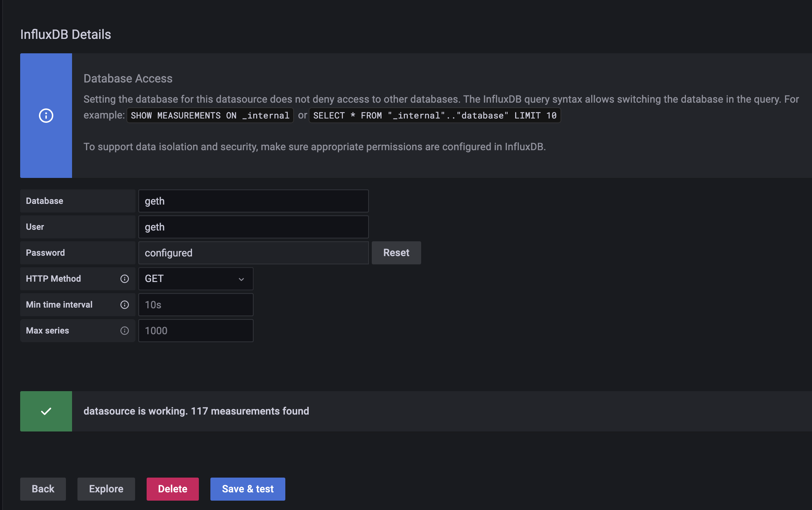
Task: Click the Delete datasource button icon
Action: (173, 489)
